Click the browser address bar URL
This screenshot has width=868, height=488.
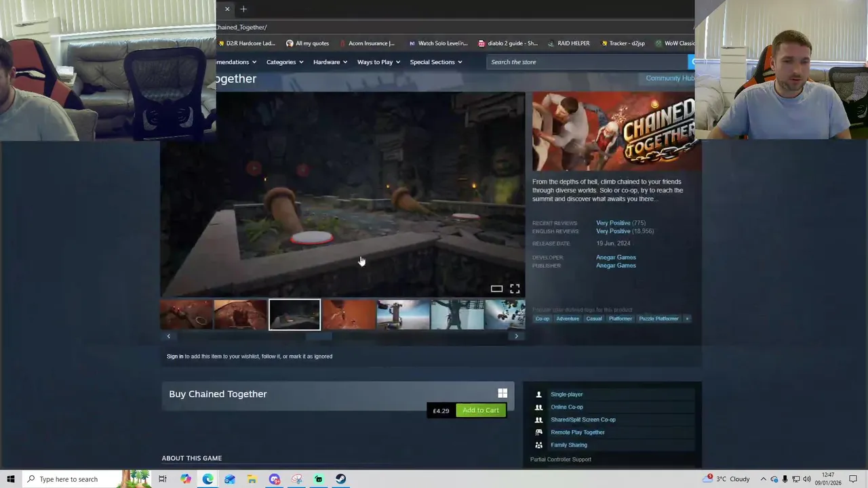pyautogui.click(x=241, y=27)
